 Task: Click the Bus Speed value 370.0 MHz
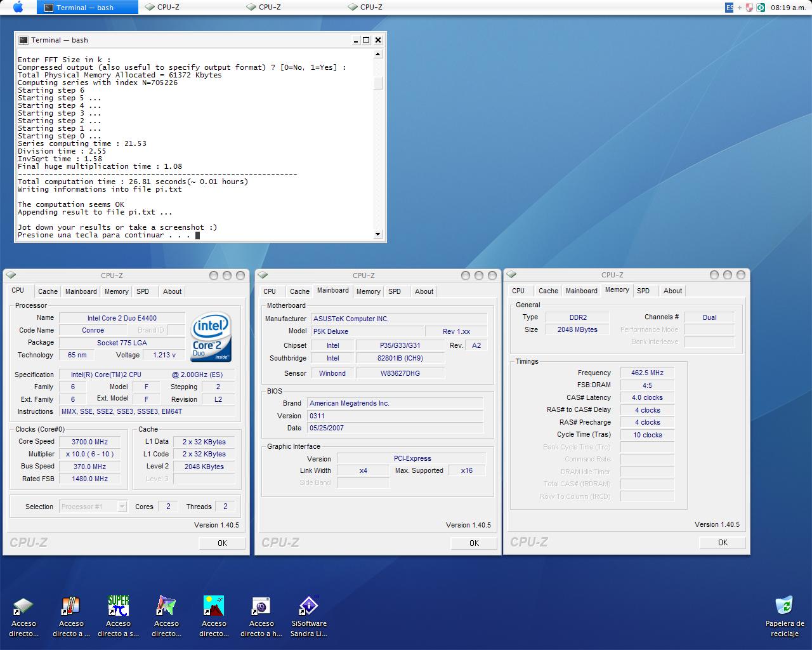(x=89, y=467)
